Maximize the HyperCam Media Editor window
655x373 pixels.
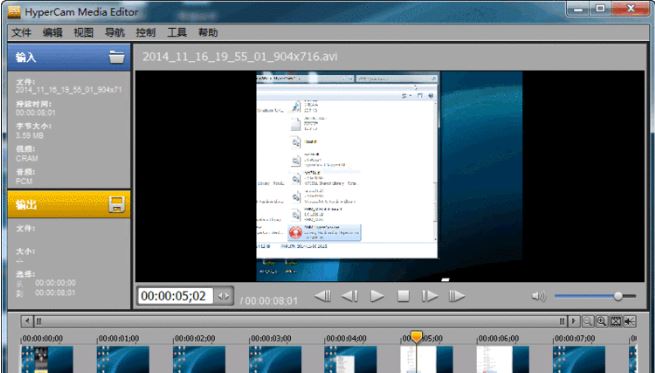point(601,8)
